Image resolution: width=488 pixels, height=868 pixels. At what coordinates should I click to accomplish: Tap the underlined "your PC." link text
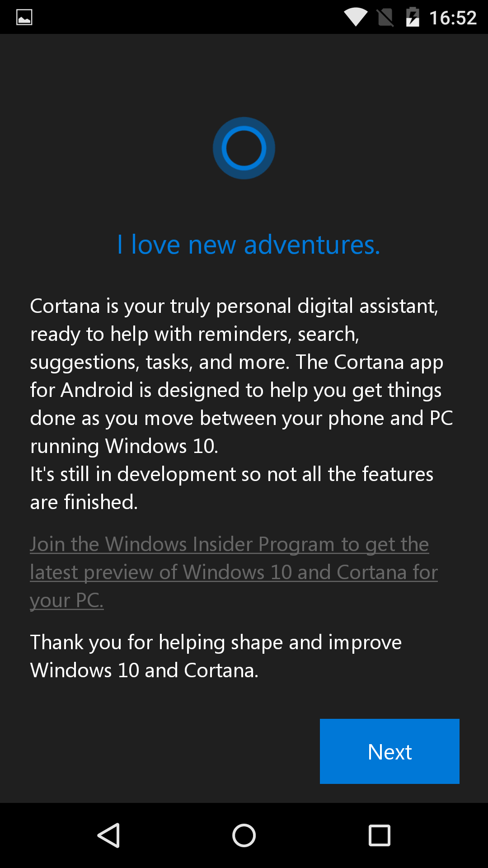click(66, 600)
